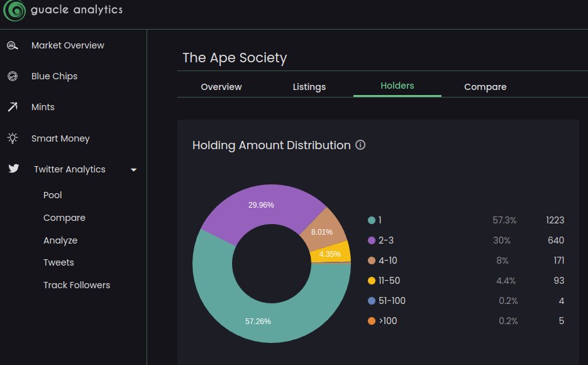The height and width of the screenshot is (365, 588).
Task: Toggle the tan '4-10' legend marker
Action: 372,261
